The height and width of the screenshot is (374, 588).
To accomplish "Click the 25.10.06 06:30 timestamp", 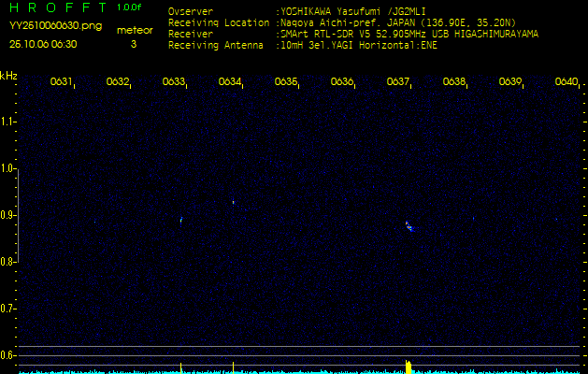I will coord(43,44).
